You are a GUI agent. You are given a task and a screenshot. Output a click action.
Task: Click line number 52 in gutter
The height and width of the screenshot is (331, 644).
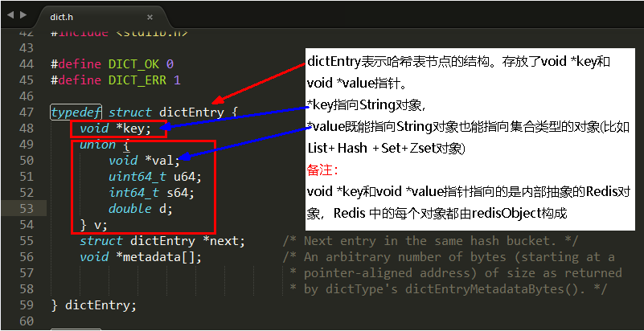[27, 192]
